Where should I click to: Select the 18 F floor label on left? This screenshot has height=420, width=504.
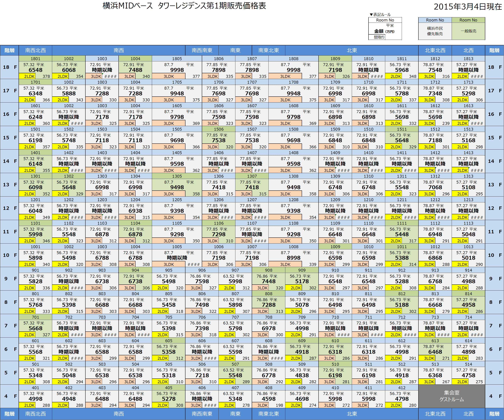point(10,67)
